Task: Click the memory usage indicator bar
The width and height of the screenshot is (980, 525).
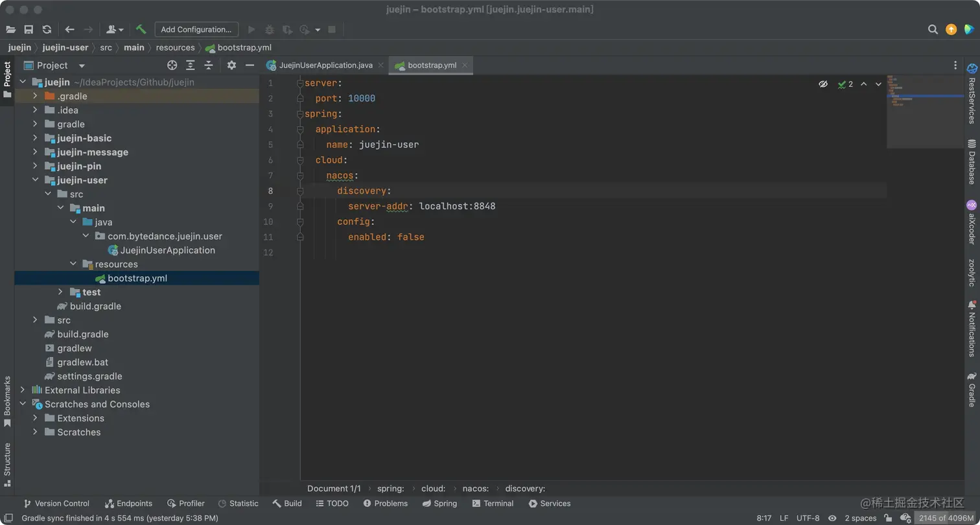Action: [x=946, y=518]
